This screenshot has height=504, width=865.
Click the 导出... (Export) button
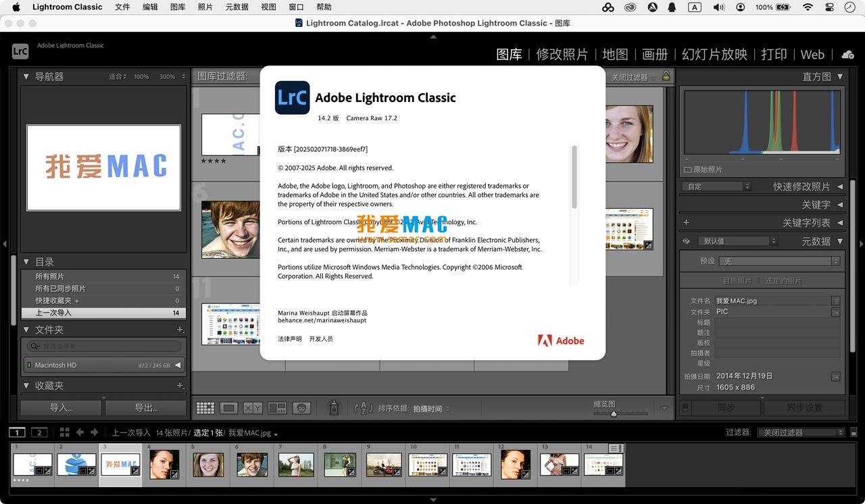(x=146, y=408)
